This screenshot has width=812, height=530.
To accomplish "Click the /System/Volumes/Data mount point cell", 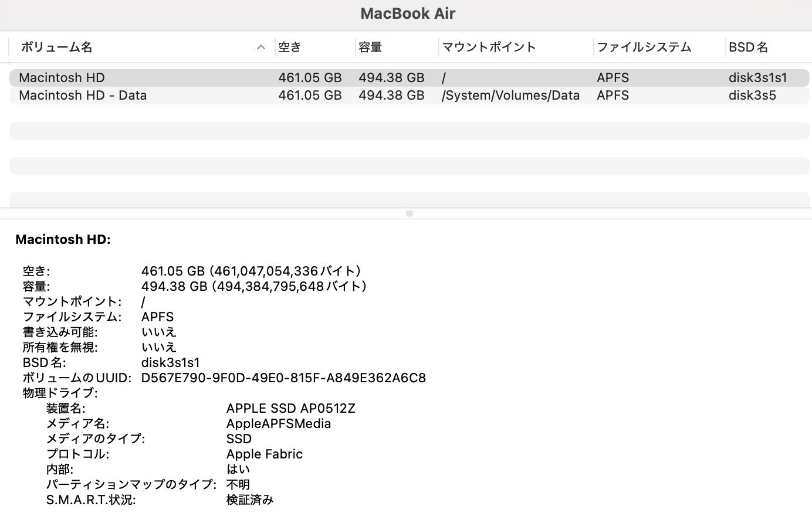I will point(510,95).
